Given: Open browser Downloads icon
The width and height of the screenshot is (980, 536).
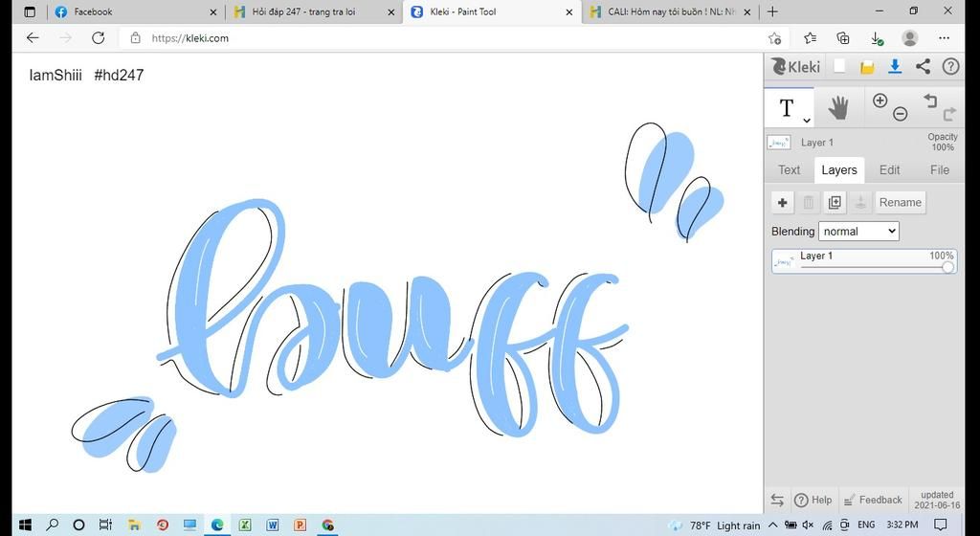Looking at the screenshot, I should [x=877, y=38].
